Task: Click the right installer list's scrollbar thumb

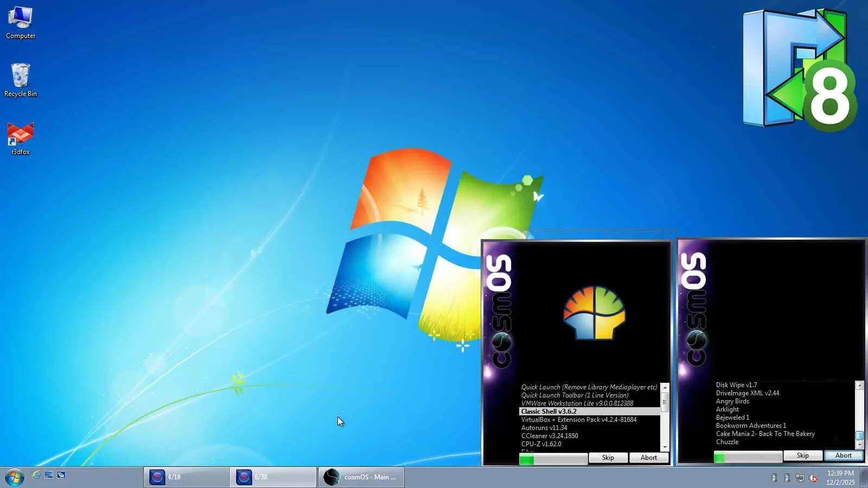Action: pos(859,435)
